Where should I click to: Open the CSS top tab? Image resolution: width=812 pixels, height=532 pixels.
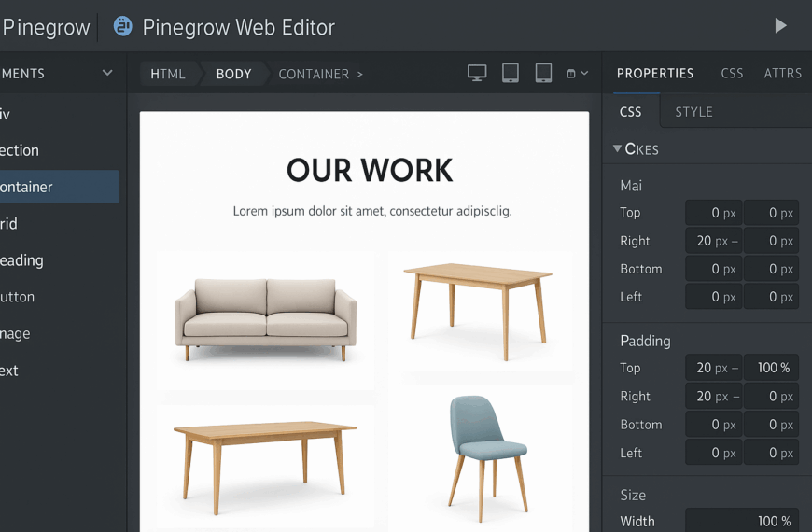(x=732, y=74)
